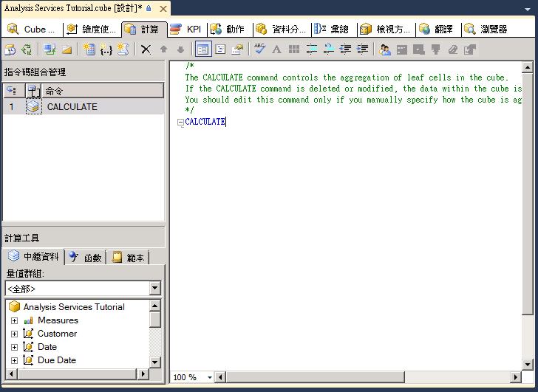Image resolution: width=538 pixels, height=392 pixels.
Task: Click the letter A font toolbar icon
Action: (x=276, y=49)
